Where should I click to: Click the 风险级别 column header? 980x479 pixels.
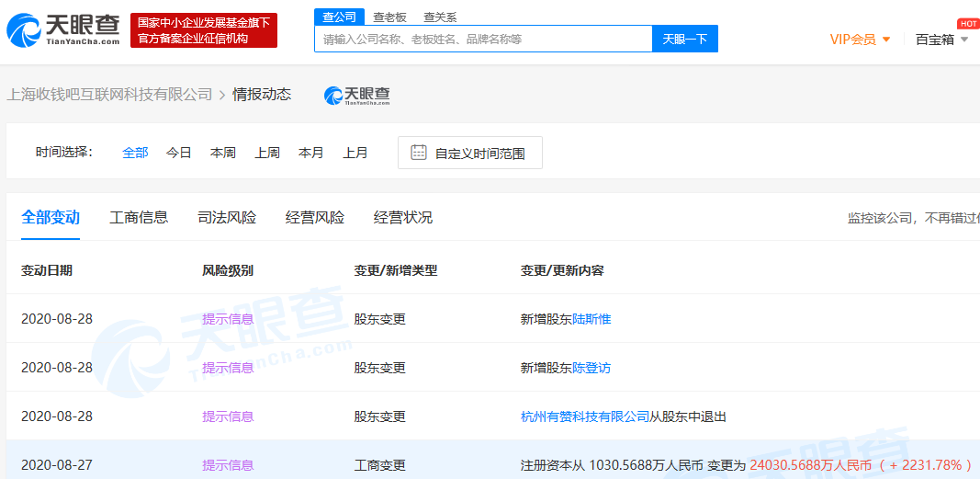pyautogui.click(x=228, y=271)
